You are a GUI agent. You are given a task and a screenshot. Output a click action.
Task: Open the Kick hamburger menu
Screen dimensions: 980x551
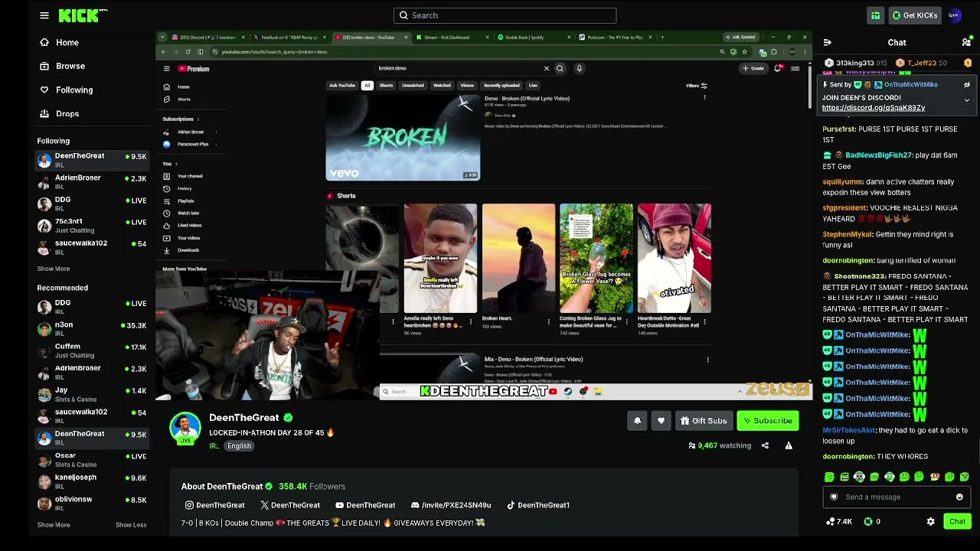pos(44,15)
